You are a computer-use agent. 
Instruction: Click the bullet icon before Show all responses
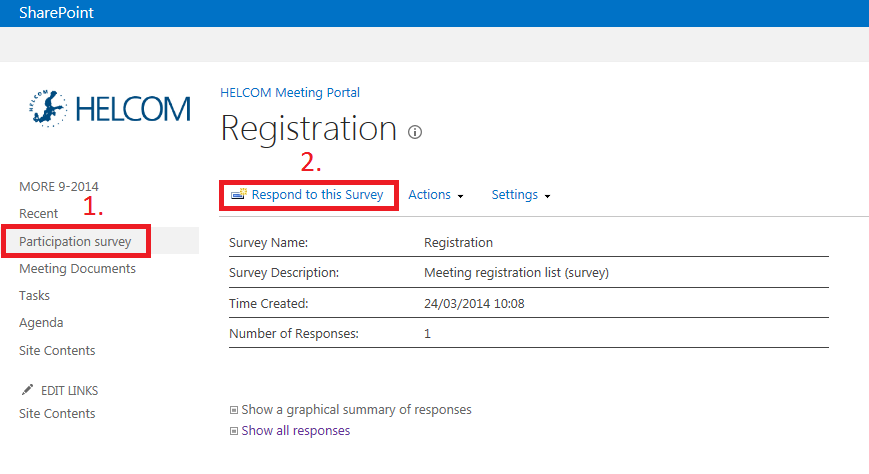click(x=234, y=431)
